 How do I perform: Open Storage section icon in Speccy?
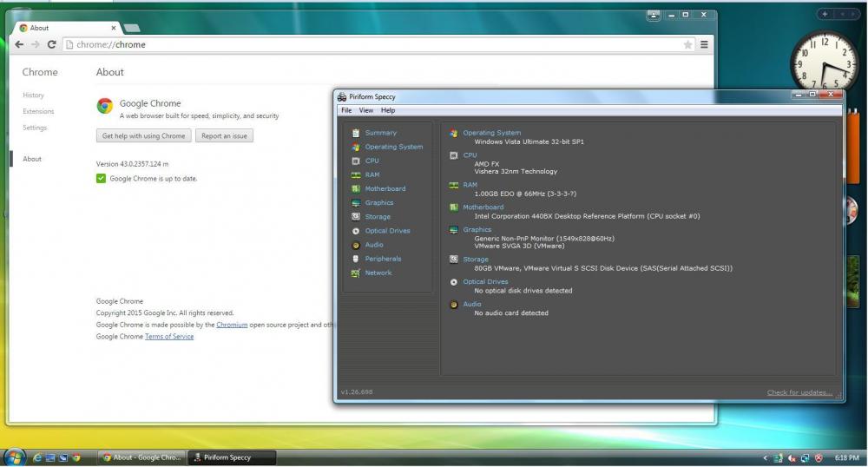coord(356,216)
